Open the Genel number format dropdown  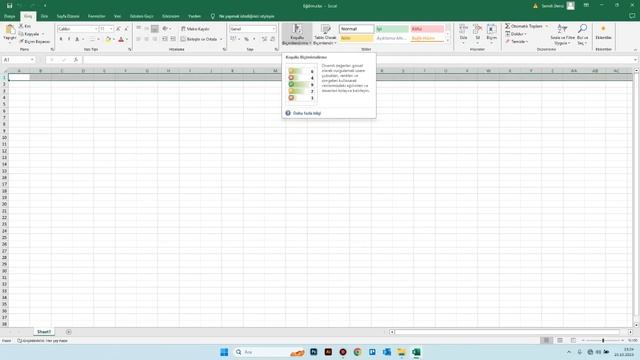pos(274,29)
